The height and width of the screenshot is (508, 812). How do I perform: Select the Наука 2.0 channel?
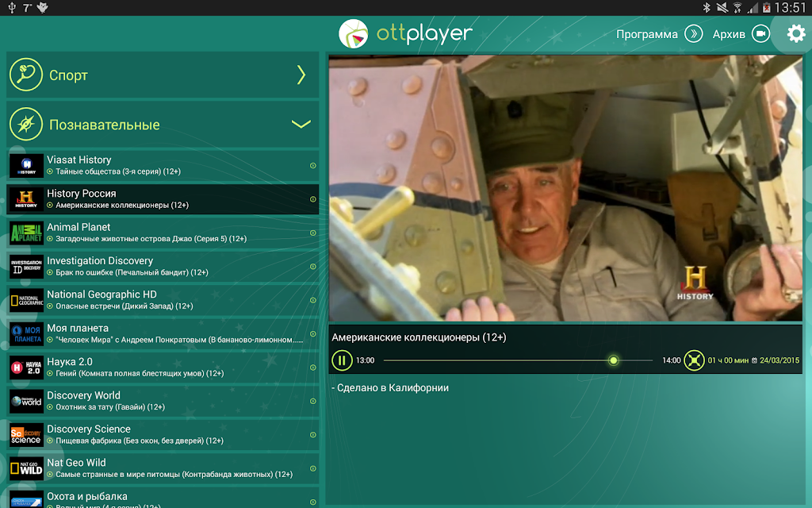coord(163,368)
